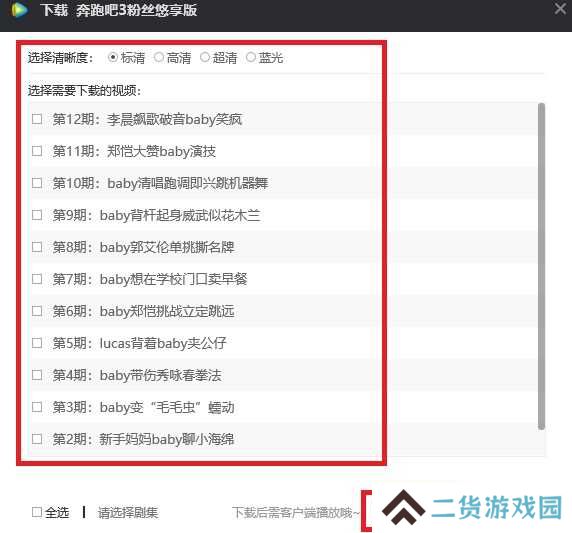572x533 pixels.
Task: Click episode title baby郑恺挑战立定跳远
Action: (167, 312)
